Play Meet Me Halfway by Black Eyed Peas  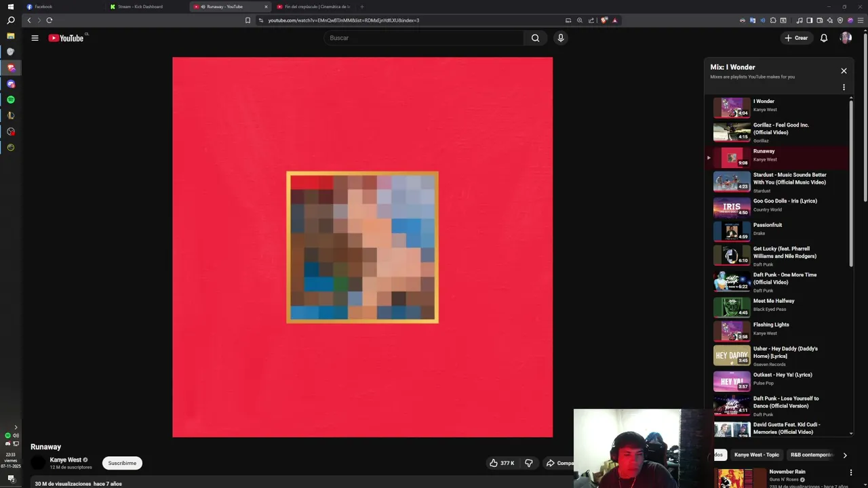[776, 307]
